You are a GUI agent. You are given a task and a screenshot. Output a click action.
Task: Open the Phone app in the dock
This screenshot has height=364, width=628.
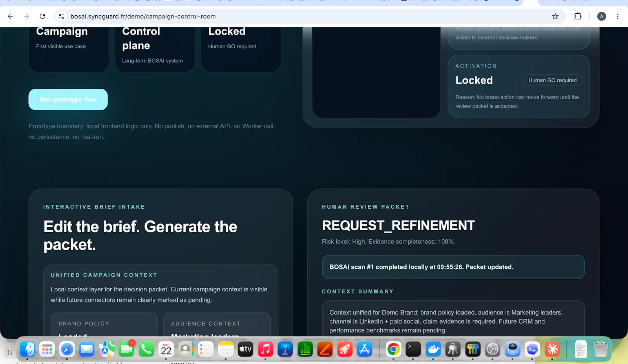(146, 349)
